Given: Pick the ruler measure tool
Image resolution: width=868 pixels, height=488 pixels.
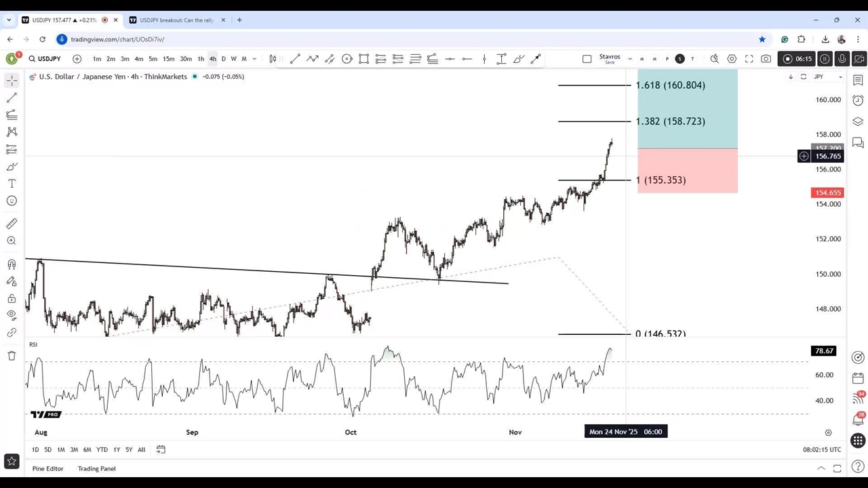Looking at the screenshot, I should pyautogui.click(x=12, y=224).
